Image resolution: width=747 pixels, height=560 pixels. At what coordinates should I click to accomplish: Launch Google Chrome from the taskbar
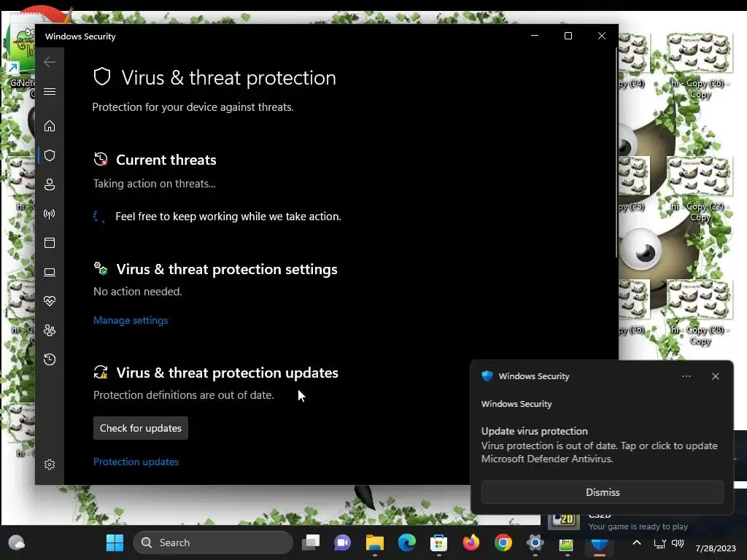point(503,542)
